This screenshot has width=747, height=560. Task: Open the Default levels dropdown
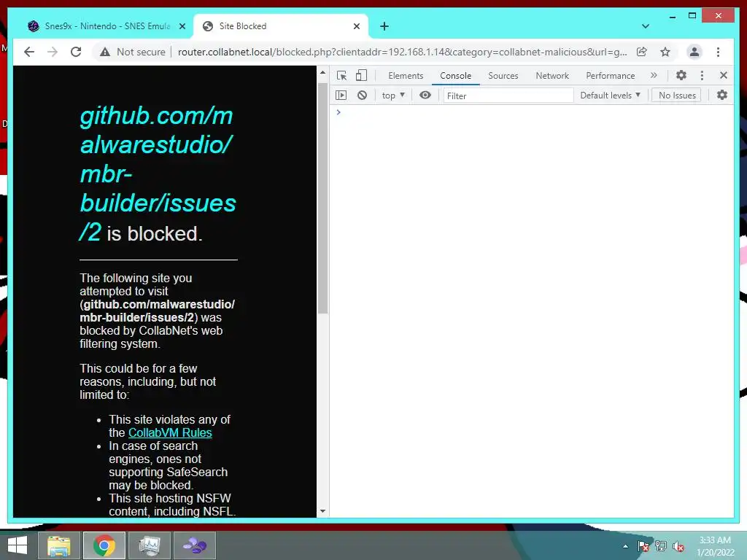[611, 96]
